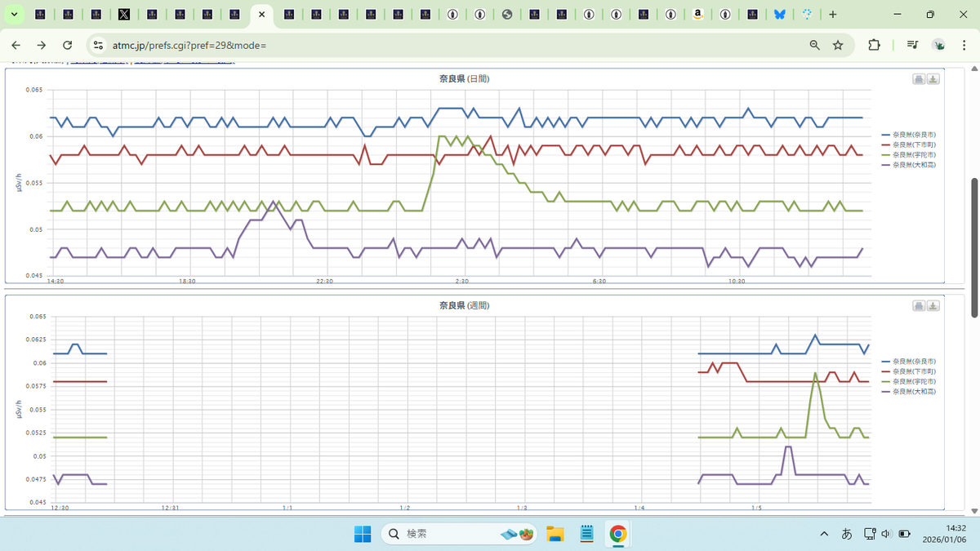Screen dimensions: 980x551
Task: Toggle 奈良県(大和高) series in daily chart legend
Action: pyautogui.click(x=908, y=165)
